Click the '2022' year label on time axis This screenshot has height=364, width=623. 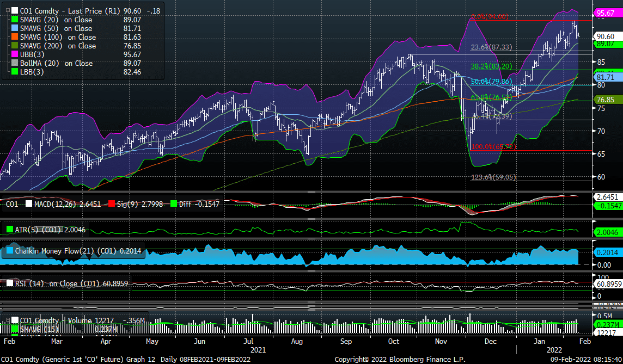554,350
